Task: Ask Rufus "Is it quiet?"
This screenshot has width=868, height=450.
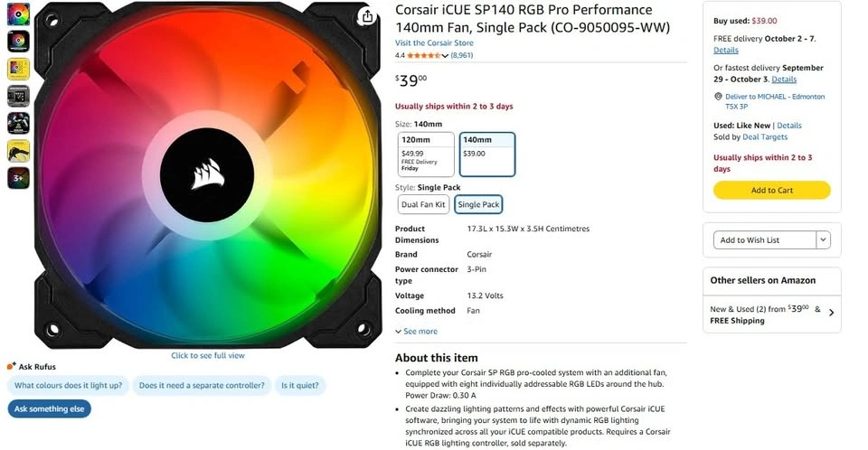Action: pos(300,386)
